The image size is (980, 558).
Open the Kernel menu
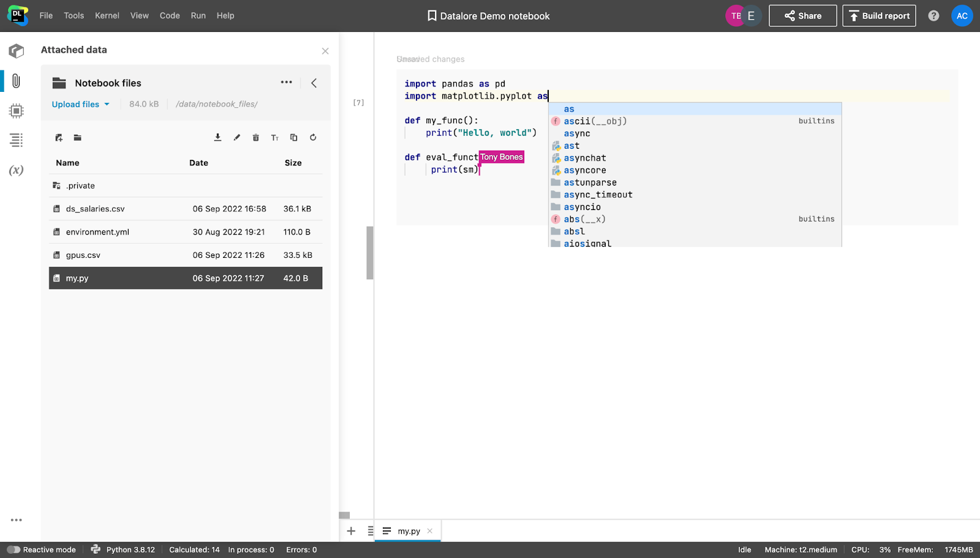pos(107,16)
